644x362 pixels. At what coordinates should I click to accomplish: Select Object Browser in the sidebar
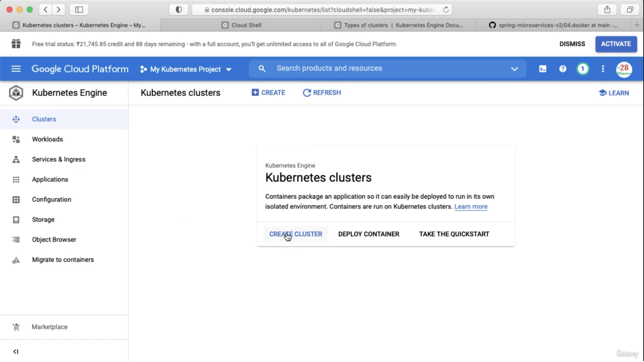pos(64,240)
